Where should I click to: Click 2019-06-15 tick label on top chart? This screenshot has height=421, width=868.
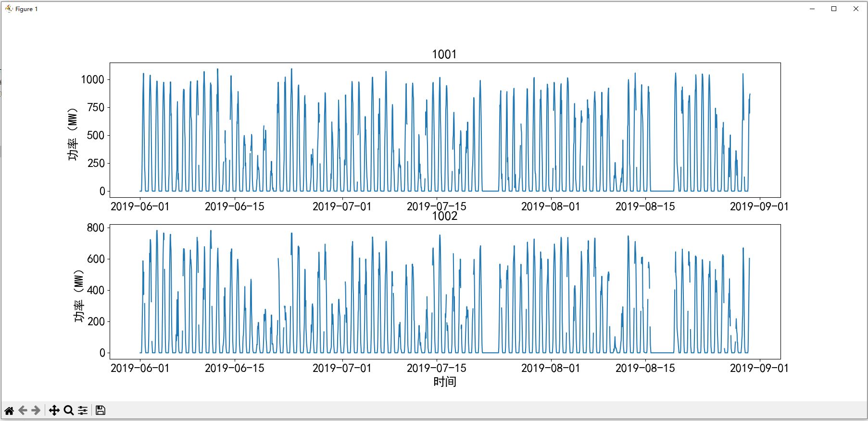tap(235, 206)
